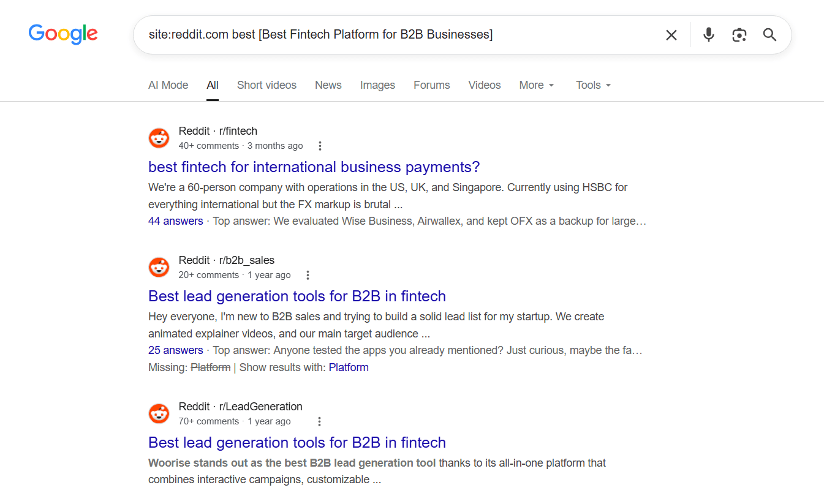Open the Images tab
This screenshot has width=824, height=504.
point(377,85)
